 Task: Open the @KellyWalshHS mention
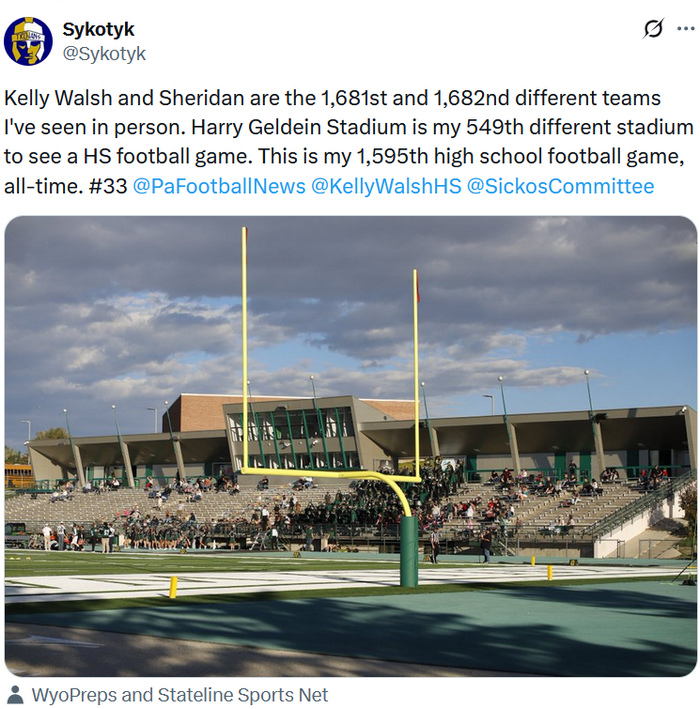(385, 186)
